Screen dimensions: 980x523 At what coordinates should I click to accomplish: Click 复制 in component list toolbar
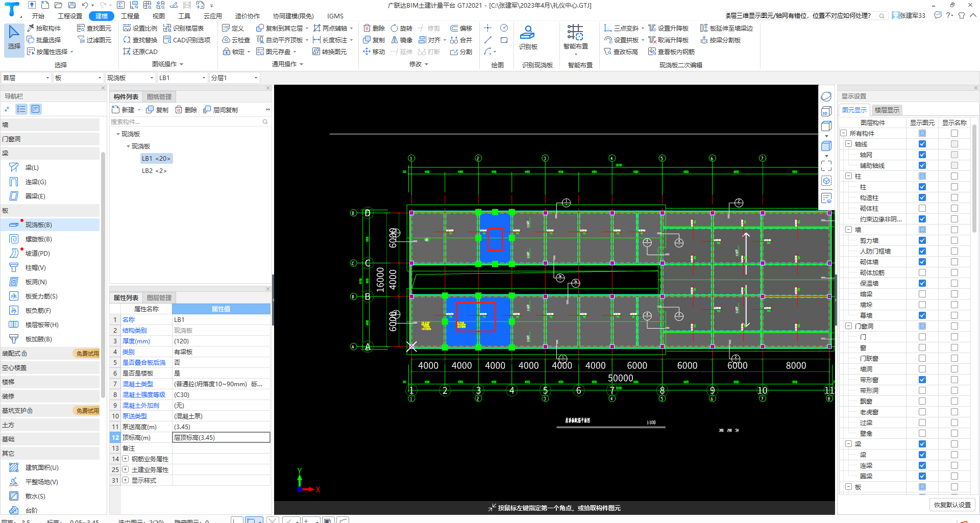157,110
